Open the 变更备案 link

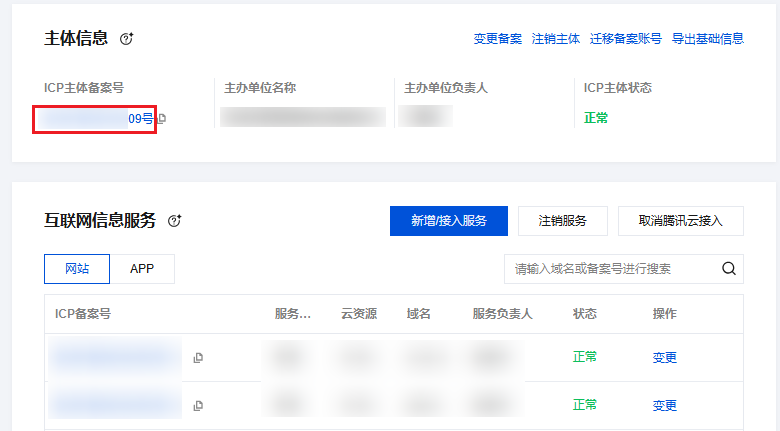click(x=497, y=39)
